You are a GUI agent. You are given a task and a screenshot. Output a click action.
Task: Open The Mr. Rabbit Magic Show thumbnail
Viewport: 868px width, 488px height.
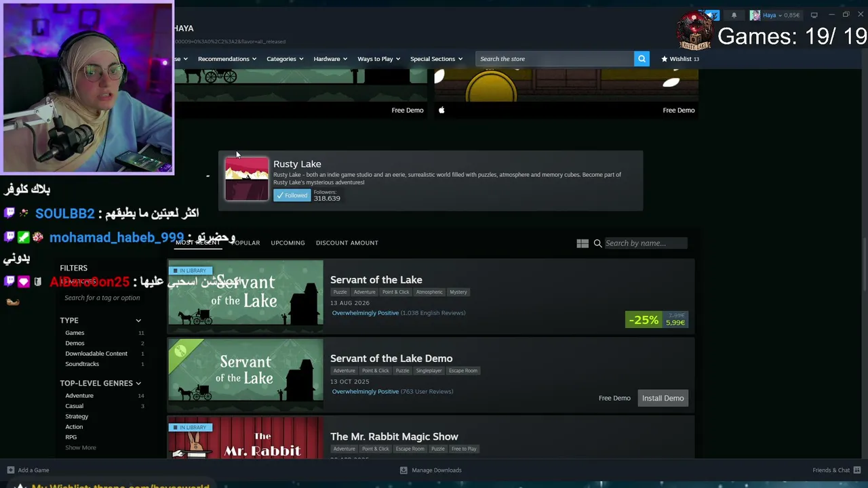pos(245,438)
